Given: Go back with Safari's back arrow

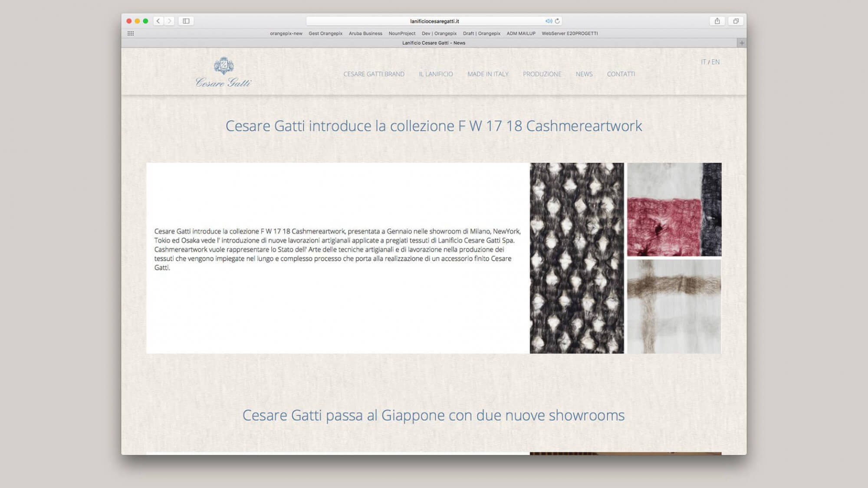Looking at the screenshot, I should click(158, 21).
